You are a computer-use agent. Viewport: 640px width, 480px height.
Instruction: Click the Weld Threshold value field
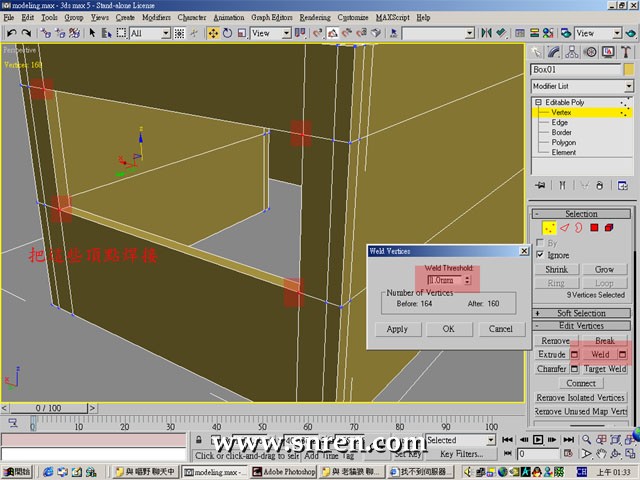click(x=445, y=280)
